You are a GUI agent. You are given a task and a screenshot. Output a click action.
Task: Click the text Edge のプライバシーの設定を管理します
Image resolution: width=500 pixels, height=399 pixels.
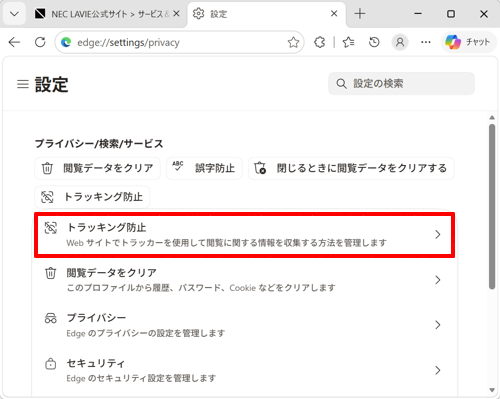(146, 333)
